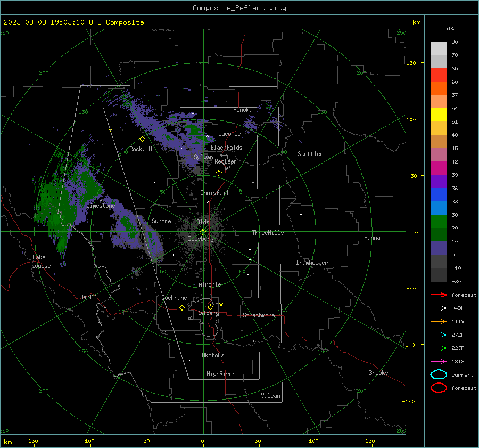This screenshot has height=448, width=479.
Task: Click the Airdrie town label
Action: [x=210, y=284]
